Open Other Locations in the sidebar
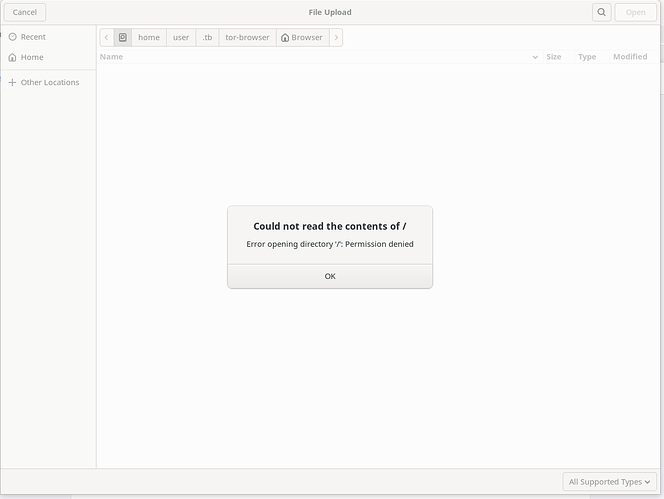 (x=49, y=82)
